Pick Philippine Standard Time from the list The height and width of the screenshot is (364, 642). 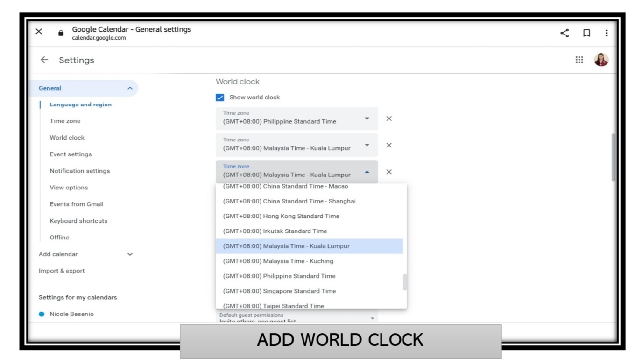(309, 276)
